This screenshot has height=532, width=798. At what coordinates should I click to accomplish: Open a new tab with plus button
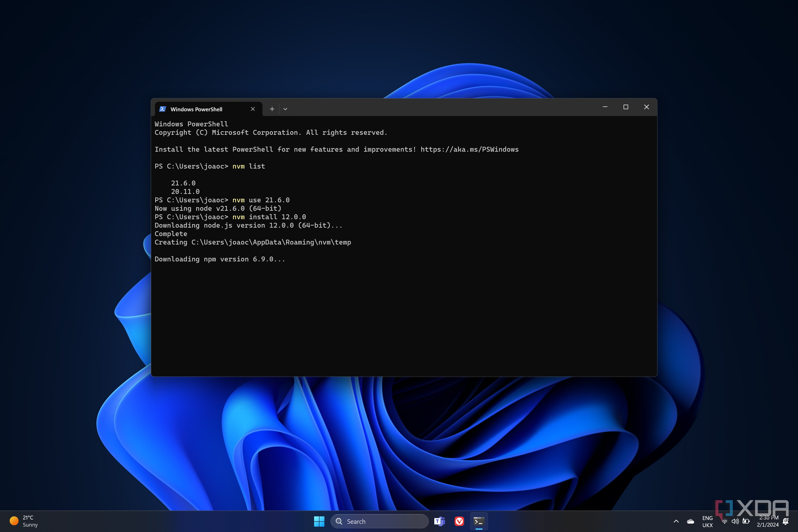(272, 109)
